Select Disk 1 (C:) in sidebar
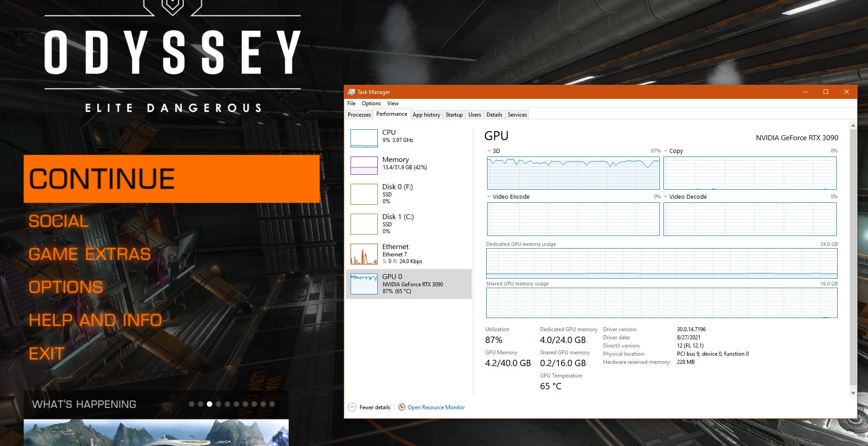This screenshot has height=446, width=868. coord(409,224)
